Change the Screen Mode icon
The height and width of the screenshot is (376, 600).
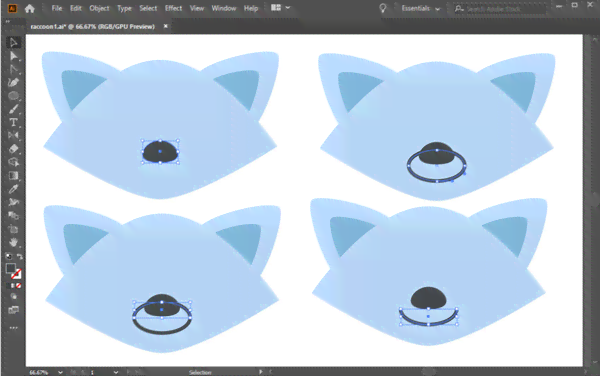pos(13,310)
